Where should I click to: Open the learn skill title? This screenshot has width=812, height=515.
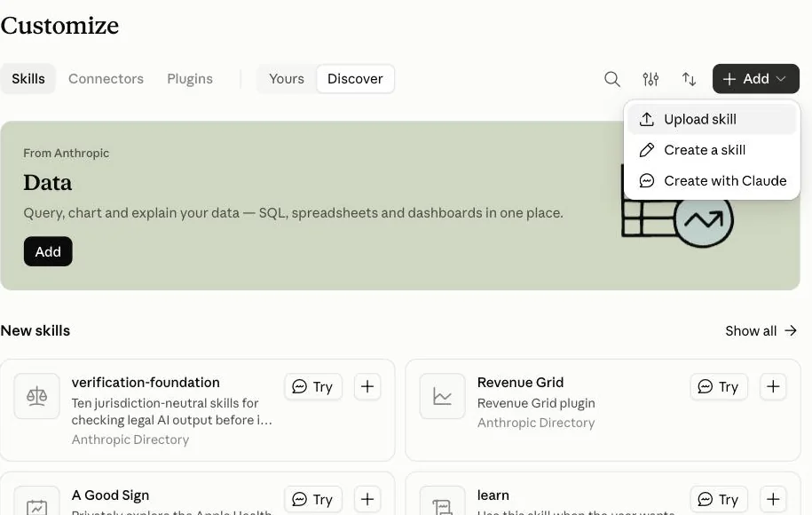coord(493,495)
